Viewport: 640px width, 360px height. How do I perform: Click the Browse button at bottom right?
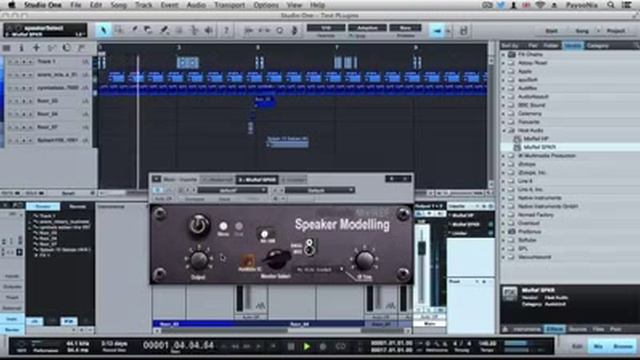point(623,347)
